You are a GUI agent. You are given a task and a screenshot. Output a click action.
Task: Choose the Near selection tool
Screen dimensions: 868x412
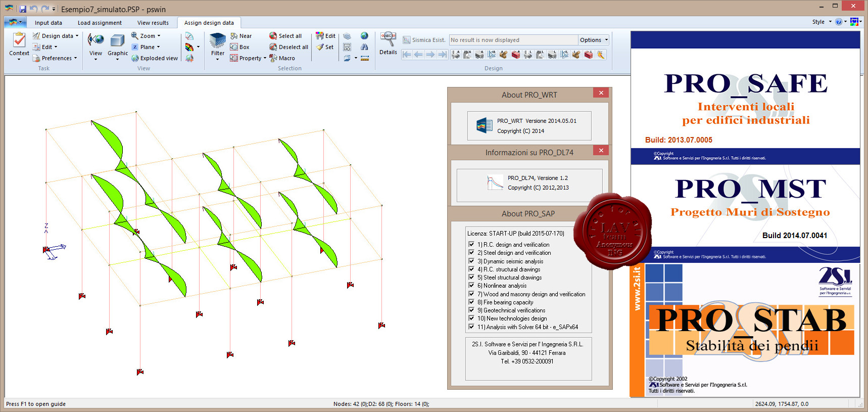click(x=241, y=36)
